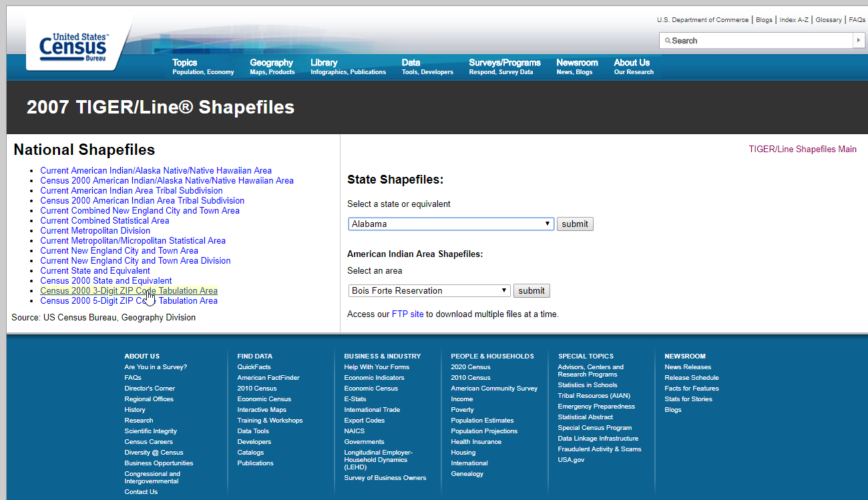Open Current State and Equivalent link

(x=95, y=271)
